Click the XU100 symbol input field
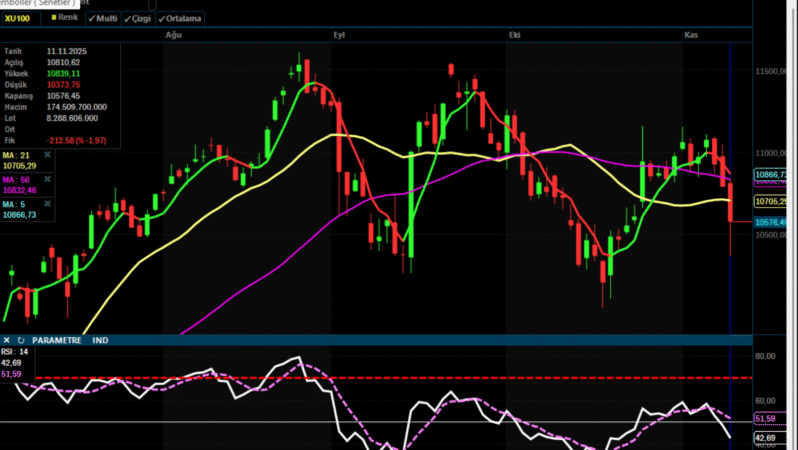798x450 pixels. tap(22, 18)
